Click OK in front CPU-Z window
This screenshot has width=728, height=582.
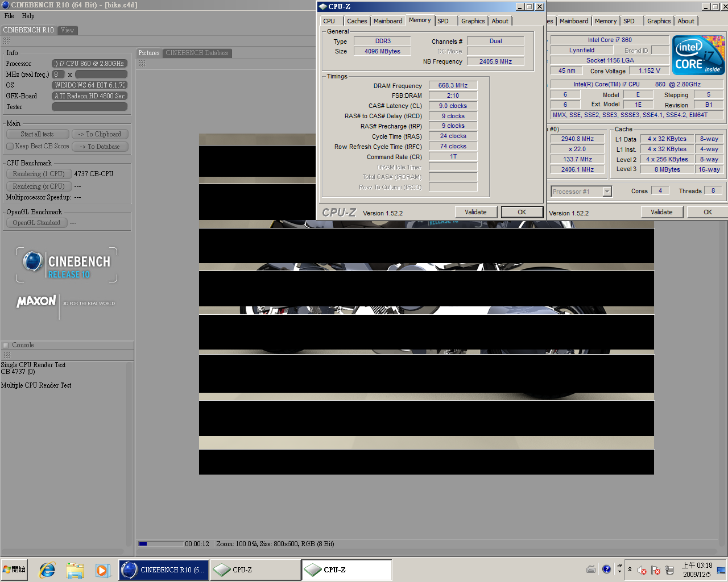point(522,212)
